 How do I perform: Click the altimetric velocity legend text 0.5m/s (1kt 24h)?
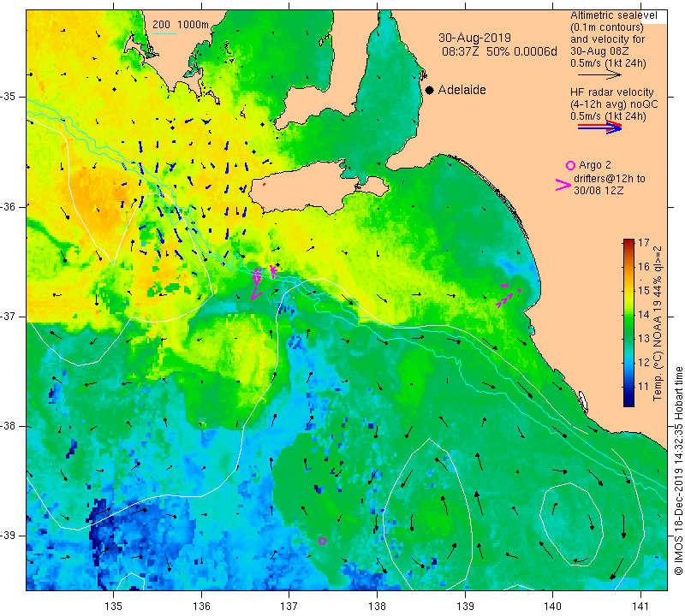608,63
